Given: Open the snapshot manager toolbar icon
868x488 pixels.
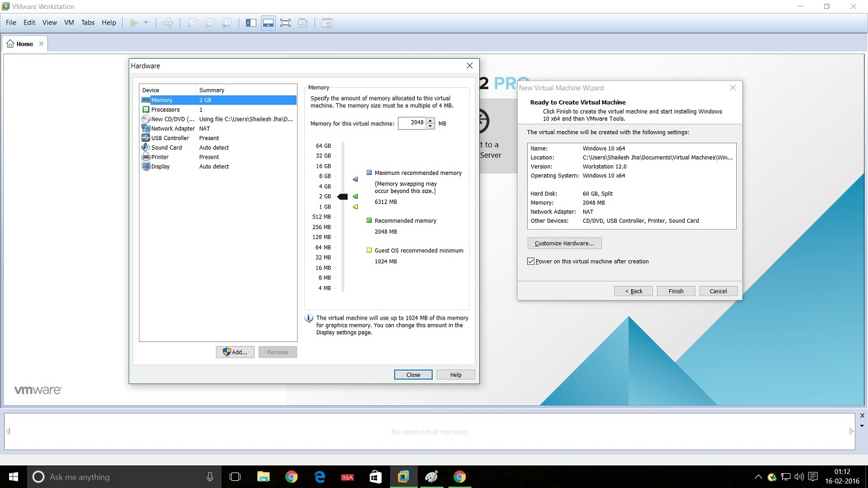Looking at the screenshot, I should coord(227,23).
